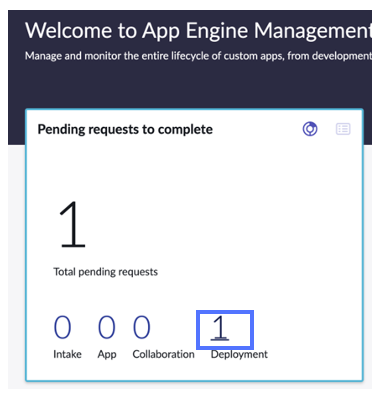Viewport: 380px width, 402px height.
Task: Click the 'Deployment' label text
Action: (239, 354)
